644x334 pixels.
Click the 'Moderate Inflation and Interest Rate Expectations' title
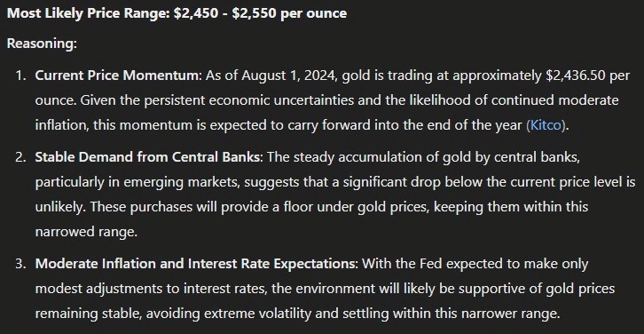click(x=197, y=264)
